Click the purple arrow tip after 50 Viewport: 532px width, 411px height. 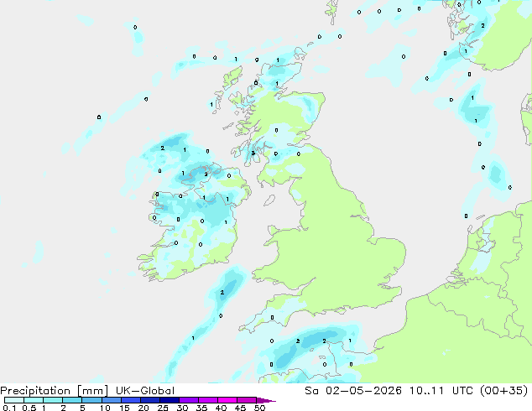coord(266,400)
